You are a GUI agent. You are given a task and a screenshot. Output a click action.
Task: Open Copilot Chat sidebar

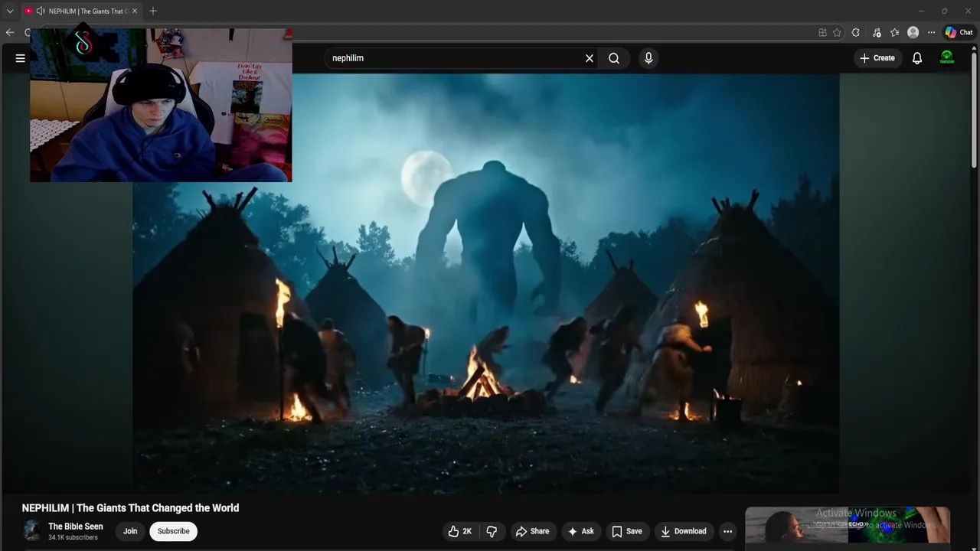(x=959, y=32)
